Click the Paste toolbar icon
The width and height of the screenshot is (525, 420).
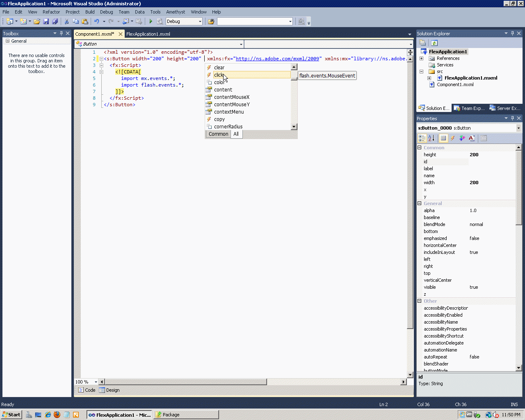pos(85,21)
